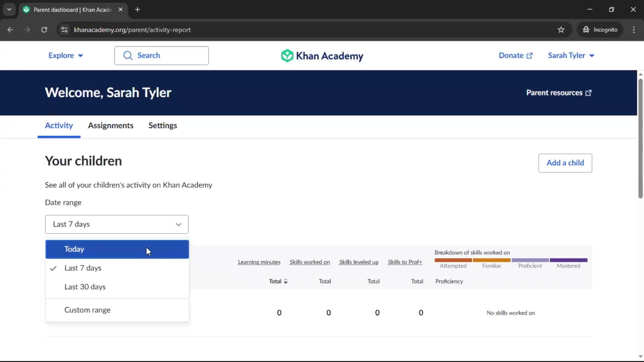Click the 'Date range' label
Image resolution: width=644 pixels, height=362 pixels.
pyautogui.click(x=63, y=202)
